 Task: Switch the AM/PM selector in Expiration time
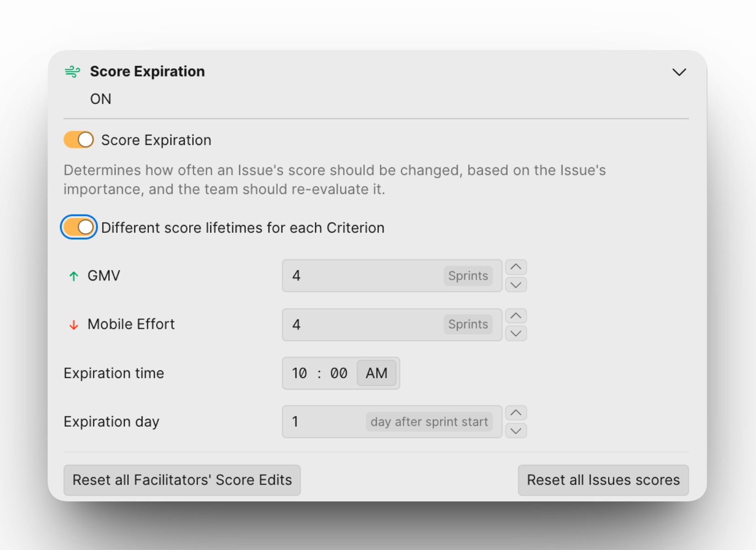[x=376, y=373]
